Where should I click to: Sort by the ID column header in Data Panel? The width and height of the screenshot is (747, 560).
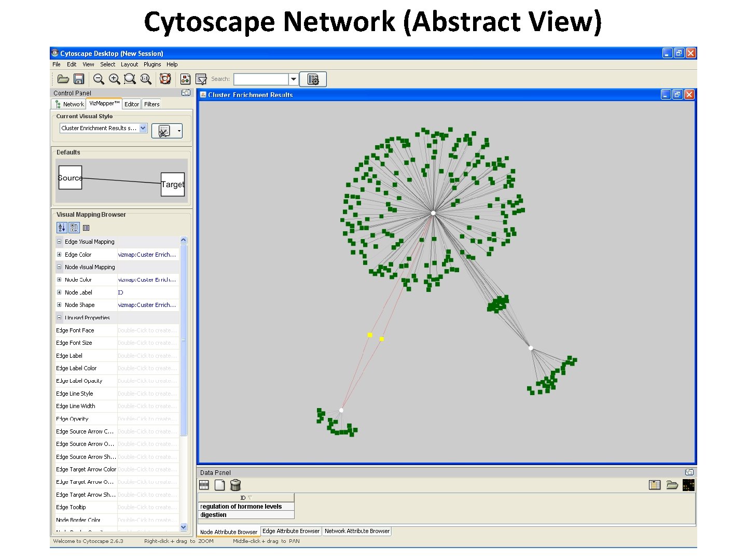coord(246,498)
